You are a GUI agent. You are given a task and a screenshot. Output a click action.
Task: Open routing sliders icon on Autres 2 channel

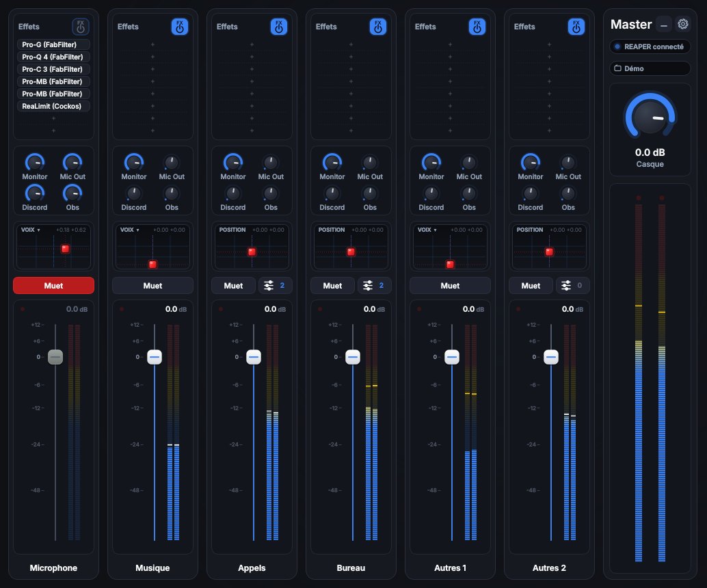click(572, 285)
